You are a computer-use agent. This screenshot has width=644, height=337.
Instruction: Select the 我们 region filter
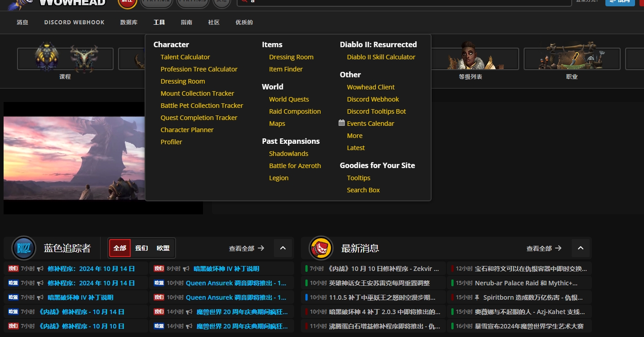[141, 248]
